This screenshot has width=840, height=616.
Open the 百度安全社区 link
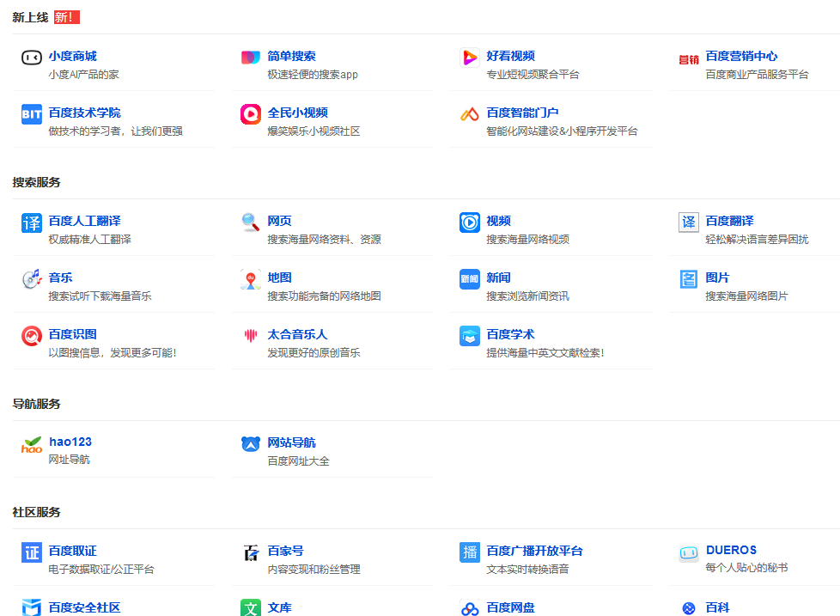coord(85,608)
